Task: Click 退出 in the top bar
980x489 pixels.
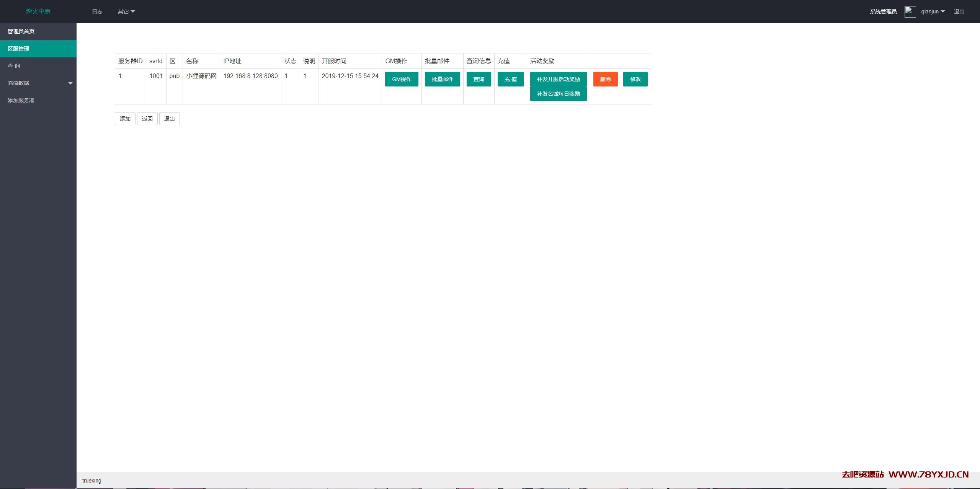Action: (x=959, y=11)
